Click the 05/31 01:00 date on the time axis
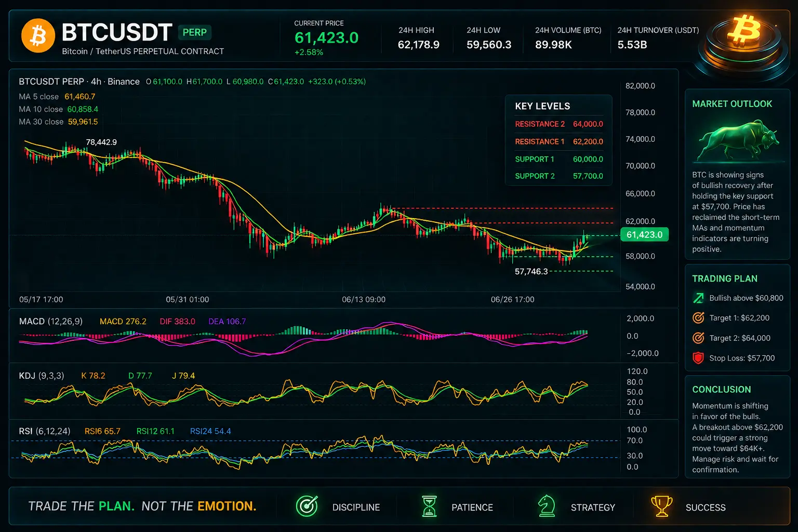The width and height of the screenshot is (798, 532). pyautogui.click(x=187, y=300)
